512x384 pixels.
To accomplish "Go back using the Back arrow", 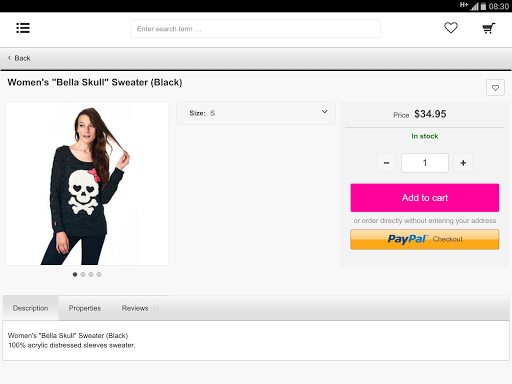I will [19, 58].
